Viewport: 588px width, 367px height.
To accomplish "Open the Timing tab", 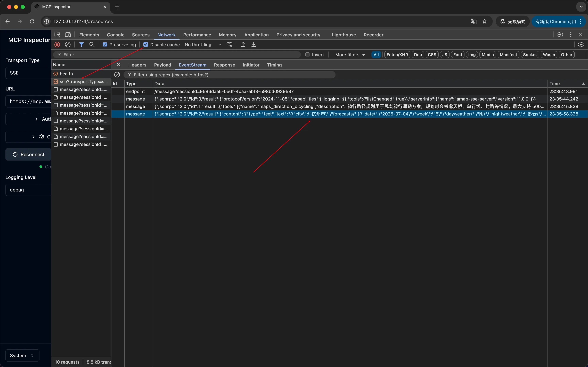I will 274,65.
